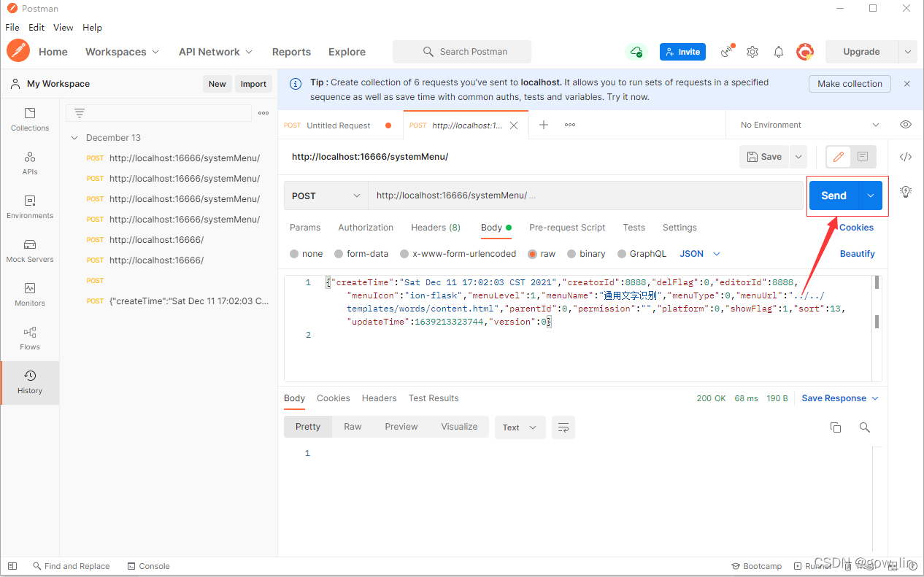The height and width of the screenshot is (577, 924).
Task: Click the Make collection button
Action: point(850,84)
